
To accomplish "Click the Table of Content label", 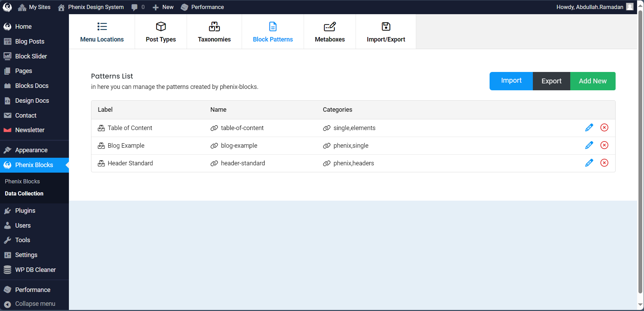I will pos(130,128).
